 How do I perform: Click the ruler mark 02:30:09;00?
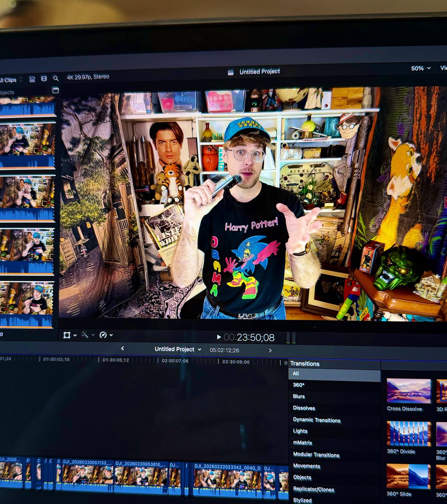235,362
